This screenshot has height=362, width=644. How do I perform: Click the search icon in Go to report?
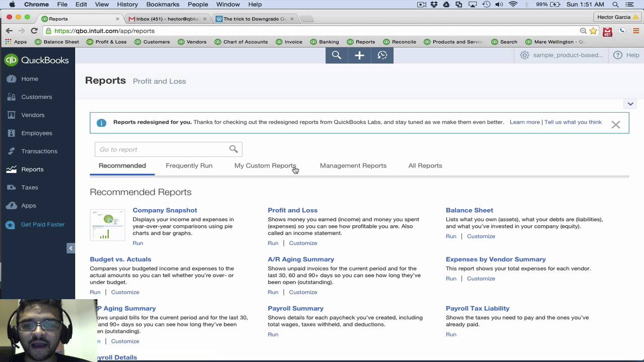pyautogui.click(x=233, y=149)
